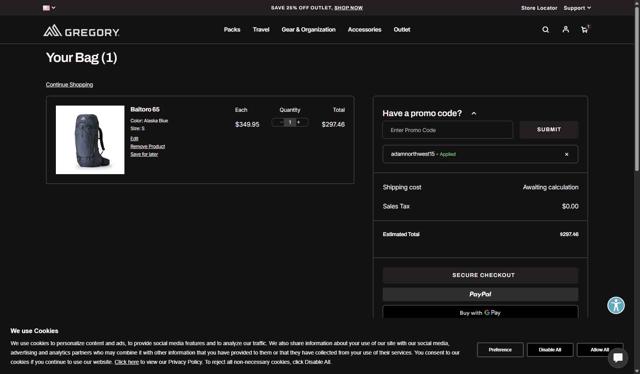640x374 pixels.
Task: Open the live chat bubble icon
Action: click(618, 358)
